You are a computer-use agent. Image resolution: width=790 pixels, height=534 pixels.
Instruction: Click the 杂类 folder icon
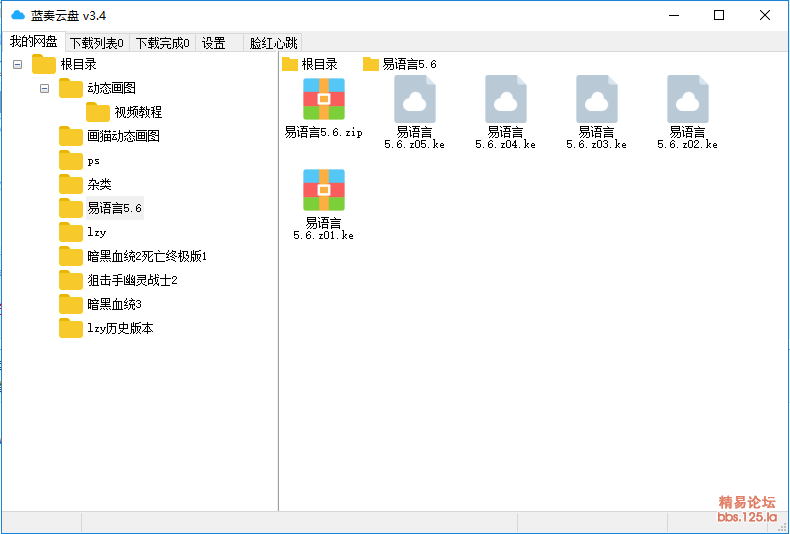[71, 184]
